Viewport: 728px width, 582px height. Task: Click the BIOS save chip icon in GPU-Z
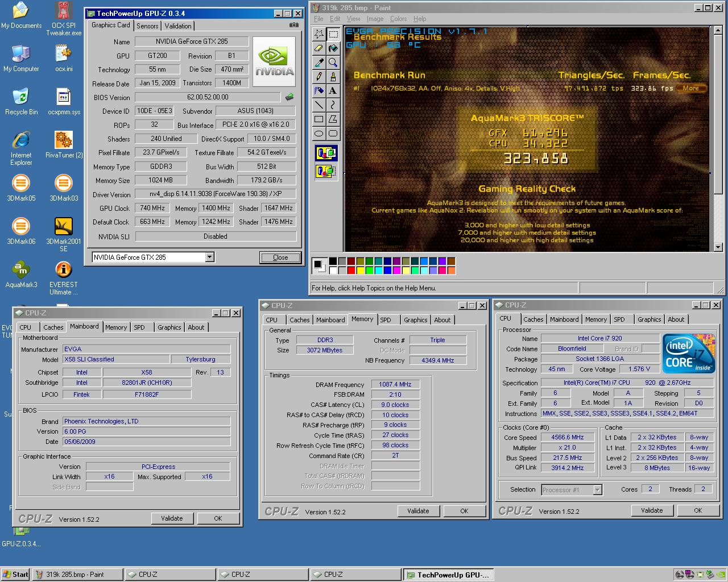[x=289, y=97]
